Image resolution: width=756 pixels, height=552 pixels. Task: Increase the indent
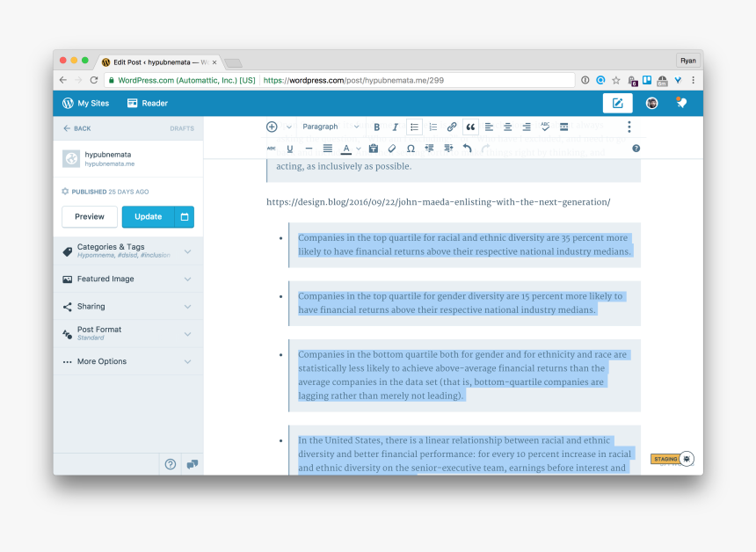click(x=448, y=149)
